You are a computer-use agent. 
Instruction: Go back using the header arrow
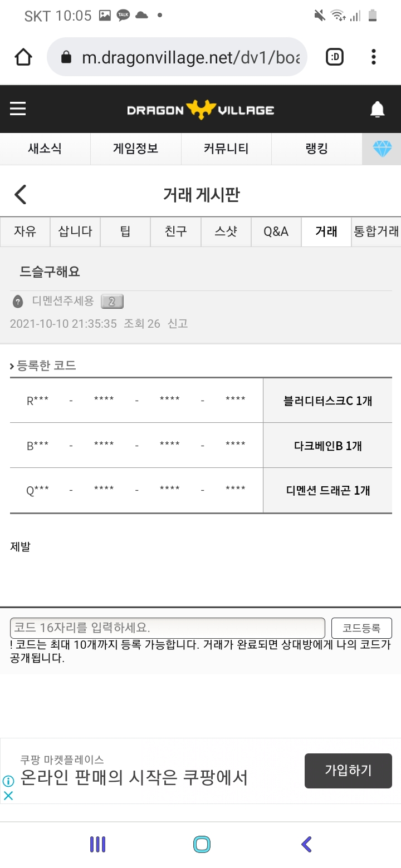[21, 195]
